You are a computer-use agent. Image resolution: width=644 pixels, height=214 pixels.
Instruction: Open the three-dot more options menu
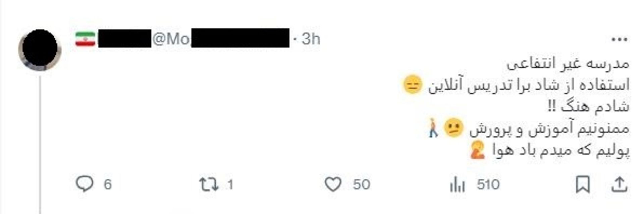(619, 40)
